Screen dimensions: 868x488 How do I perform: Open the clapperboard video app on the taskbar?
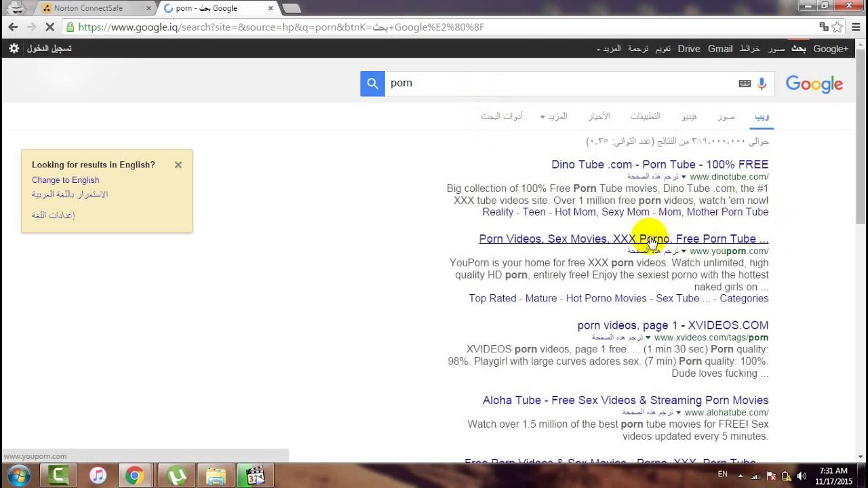click(256, 475)
